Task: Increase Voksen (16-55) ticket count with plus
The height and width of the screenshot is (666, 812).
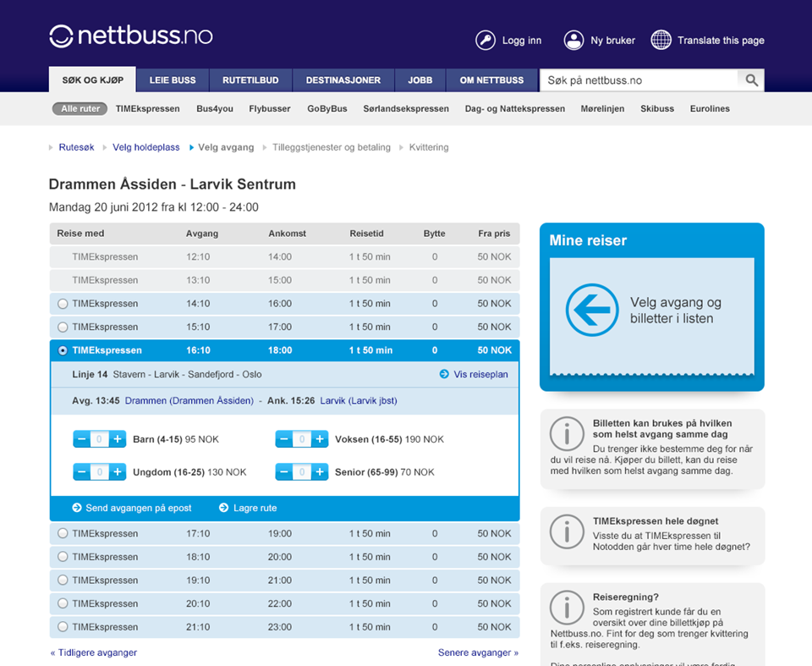Action: click(x=320, y=439)
